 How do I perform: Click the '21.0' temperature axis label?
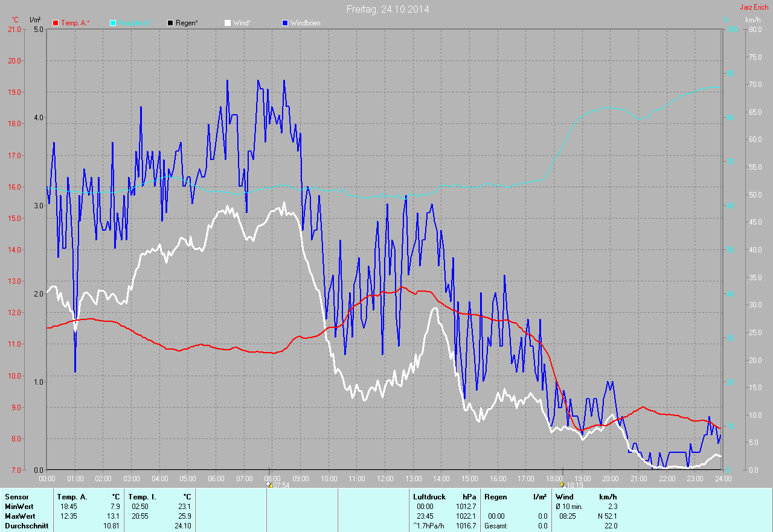coord(13,29)
